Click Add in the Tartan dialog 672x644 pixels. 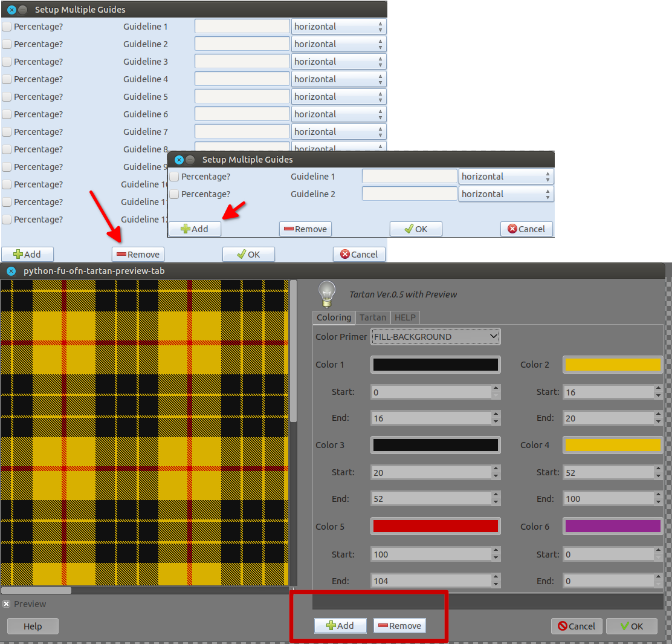point(340,626)
